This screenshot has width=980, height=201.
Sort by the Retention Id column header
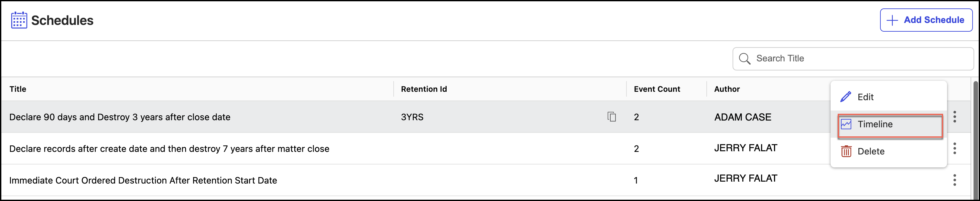[424, 89]
